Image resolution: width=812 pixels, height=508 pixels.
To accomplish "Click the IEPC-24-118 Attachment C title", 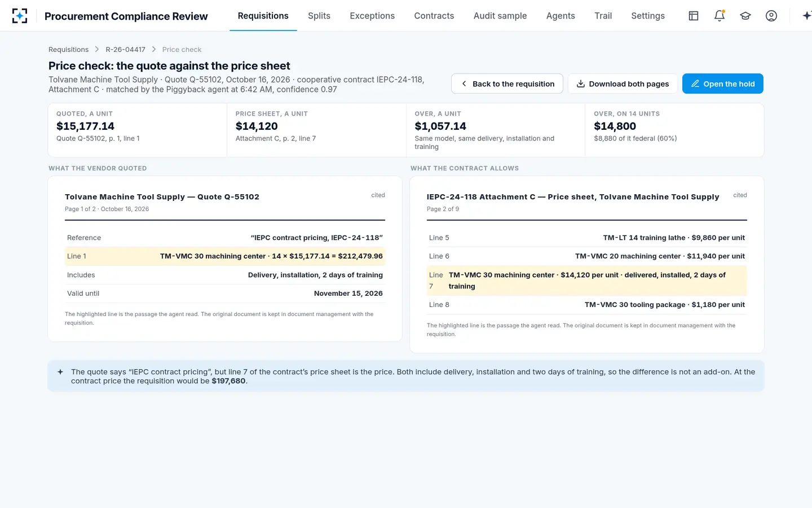I will [x=573, y=197].
